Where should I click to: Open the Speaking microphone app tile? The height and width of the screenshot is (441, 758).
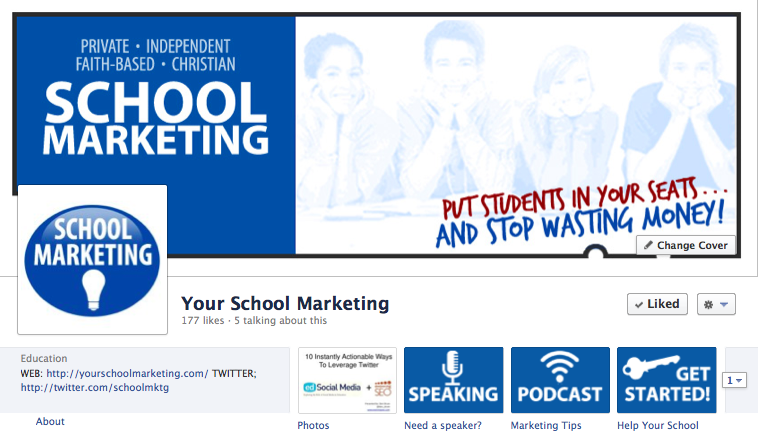coord(453,380)
